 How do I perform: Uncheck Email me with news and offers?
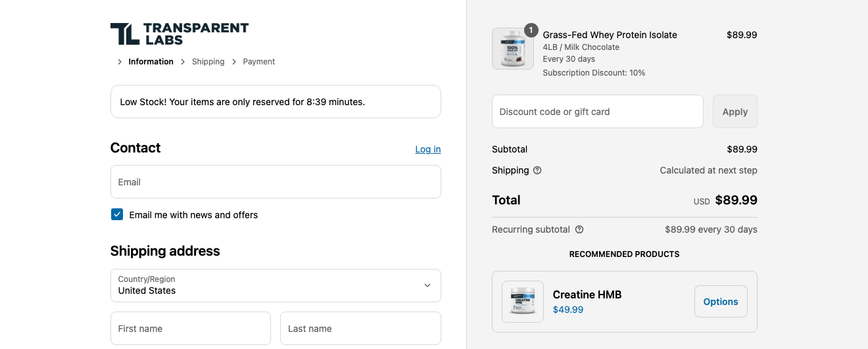pos(117,214)
